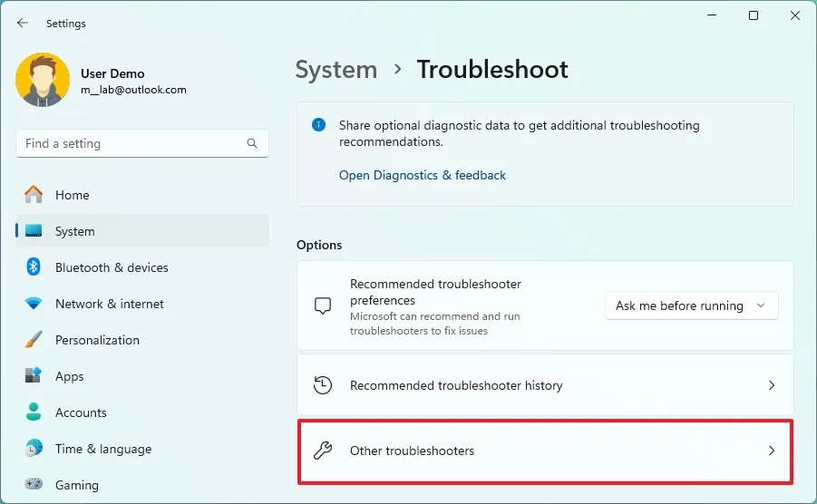Click the Options section heading

[x=319, y=245]
